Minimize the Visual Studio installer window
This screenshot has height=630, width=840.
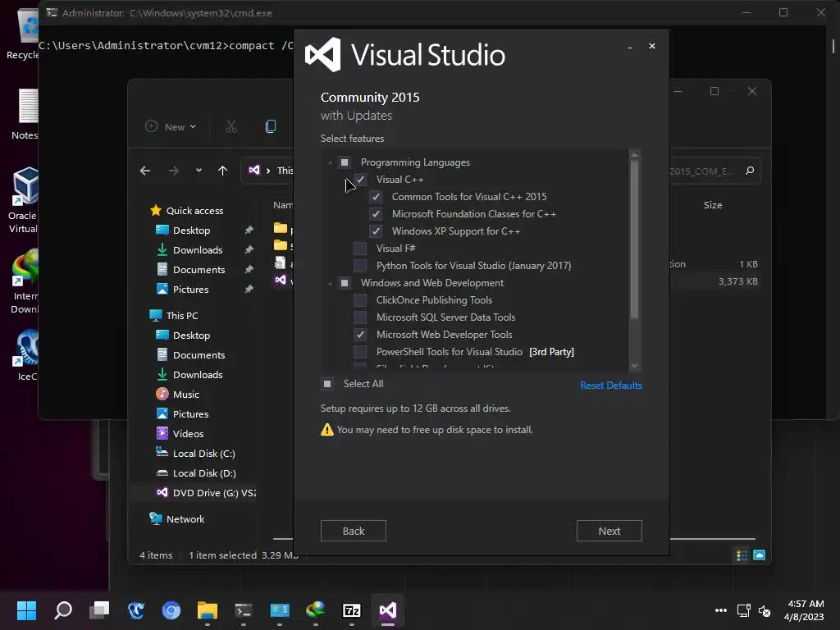630,47
